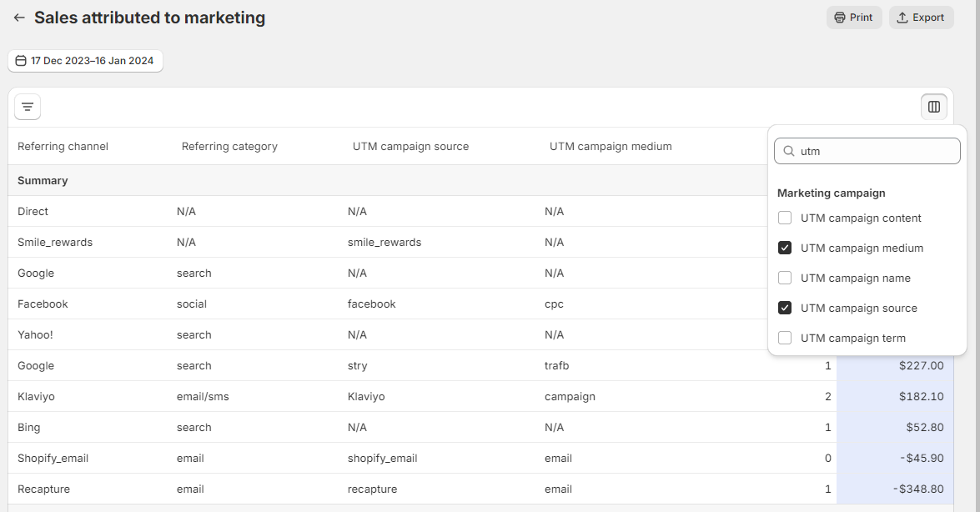Uncheck the UTM campaign medium checkbox
The width and height of the screenshot is (980, 512).
785,248
